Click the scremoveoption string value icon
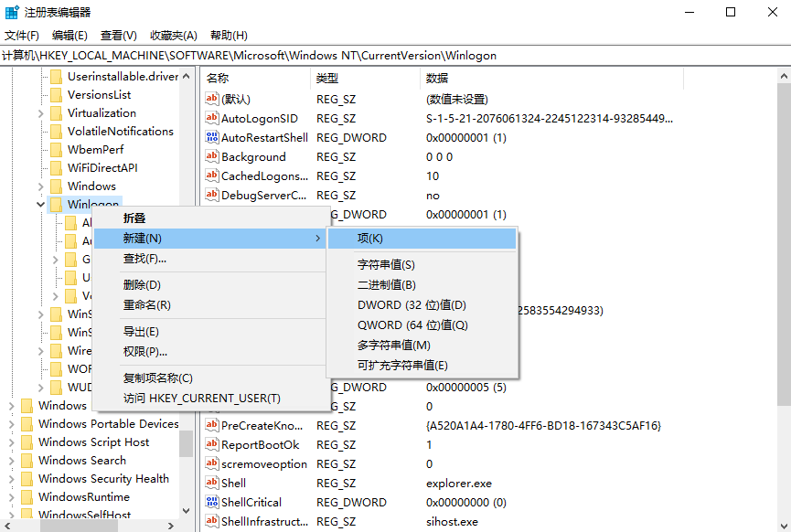The image size is (791, 532). click(212, 464)
